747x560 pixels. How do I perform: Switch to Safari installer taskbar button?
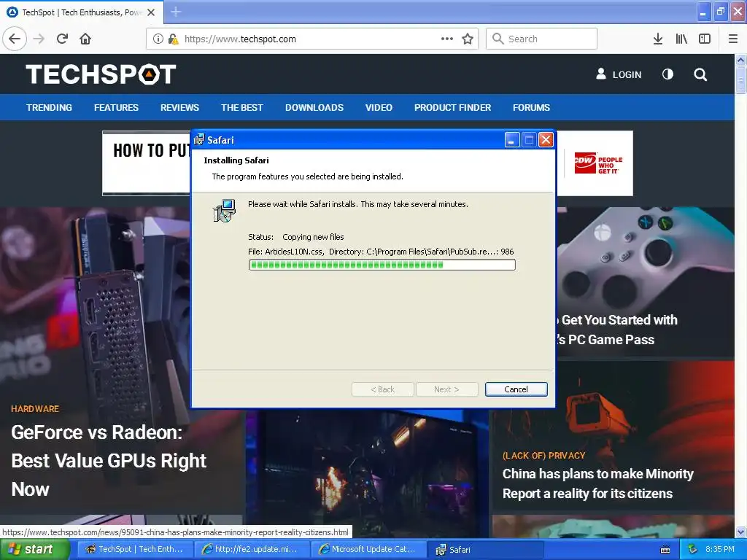(485, 549)
